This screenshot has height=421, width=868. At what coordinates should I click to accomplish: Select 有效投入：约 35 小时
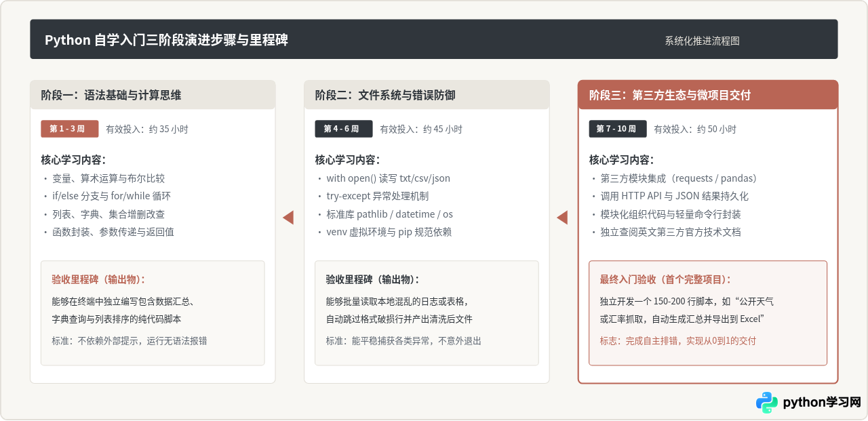[x=147, y=129]
